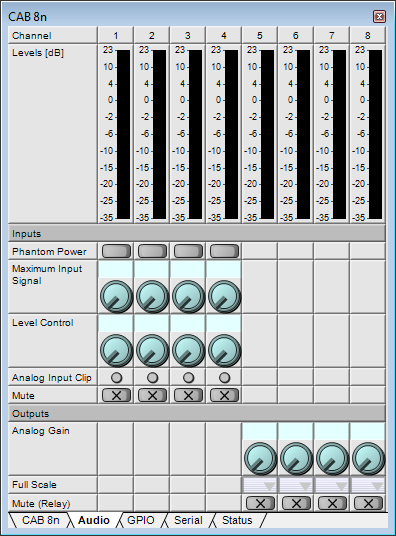Image resolution: width=396 pixels, height=536 pixels.
Task: Click Analog Input Clip indicator channel 2
Action: (153, 377)
